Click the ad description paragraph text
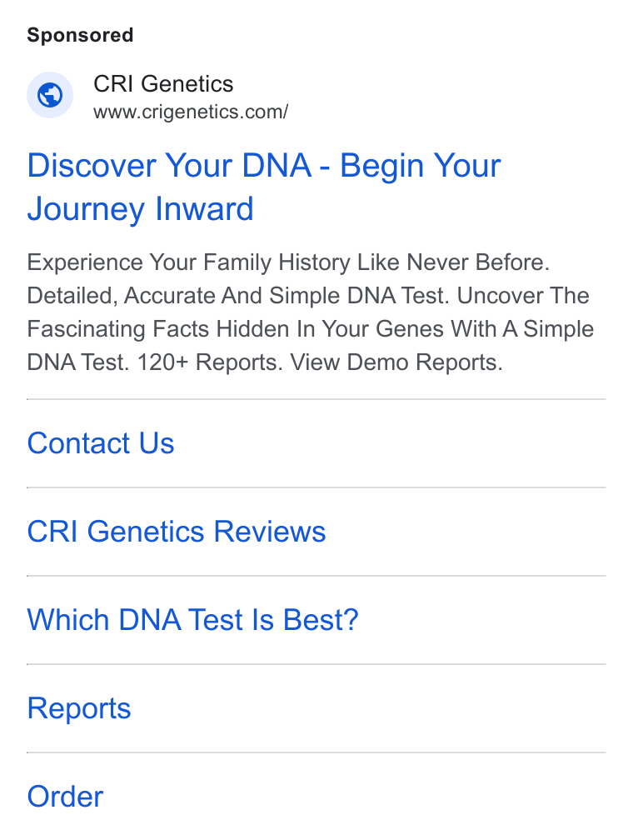Screen dimensions: 633x840 point(311,312)
